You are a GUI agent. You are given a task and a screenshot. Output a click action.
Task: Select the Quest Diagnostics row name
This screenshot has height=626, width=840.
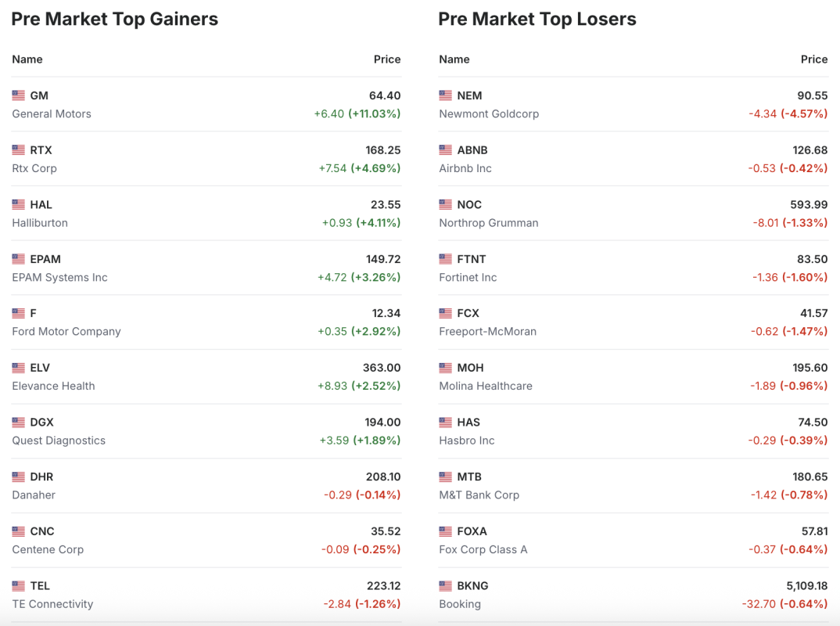(x=59, y=441)
